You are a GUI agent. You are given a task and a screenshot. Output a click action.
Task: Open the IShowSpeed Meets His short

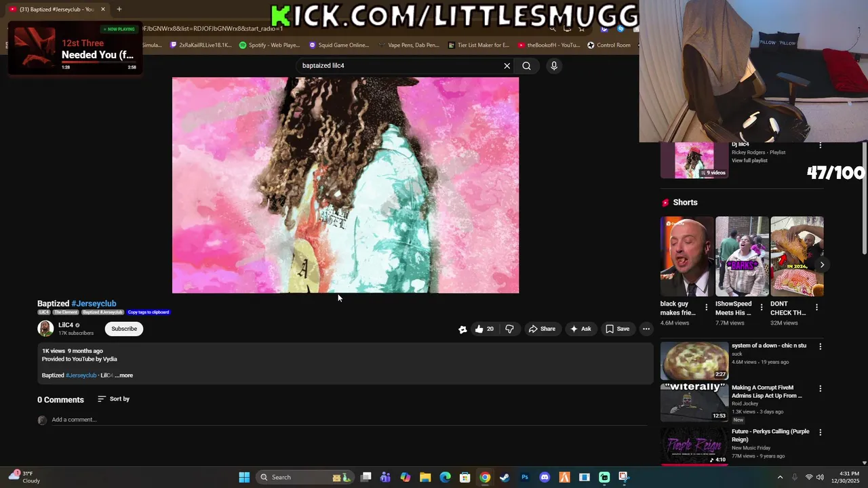[x=742, y=256]
